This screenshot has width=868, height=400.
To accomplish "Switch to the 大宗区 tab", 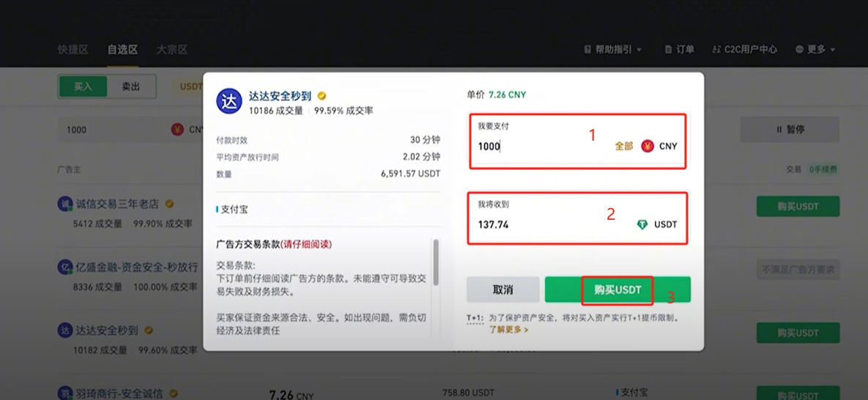I will click(171, 49).
